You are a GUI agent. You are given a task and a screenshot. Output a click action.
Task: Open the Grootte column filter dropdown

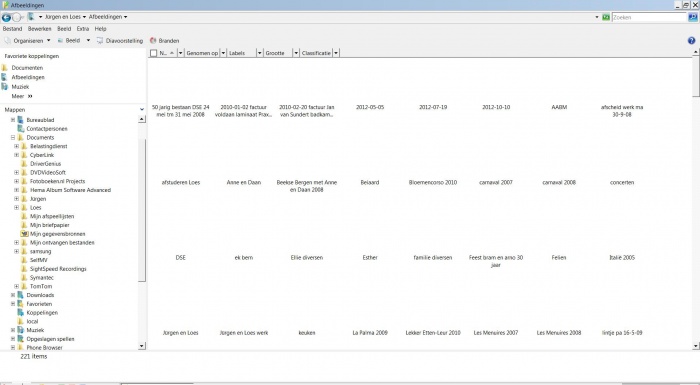click(x=296, y=53)
